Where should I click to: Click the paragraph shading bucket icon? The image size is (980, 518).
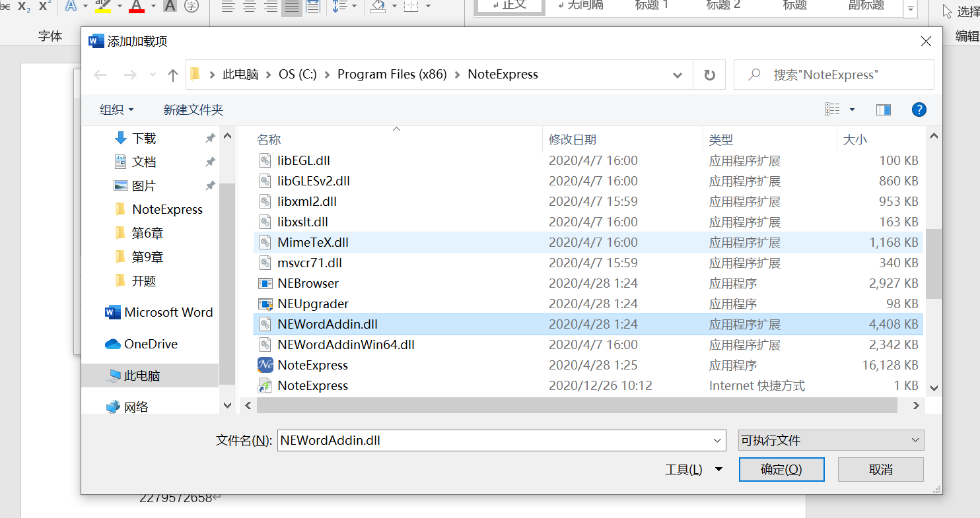[378, 6]
